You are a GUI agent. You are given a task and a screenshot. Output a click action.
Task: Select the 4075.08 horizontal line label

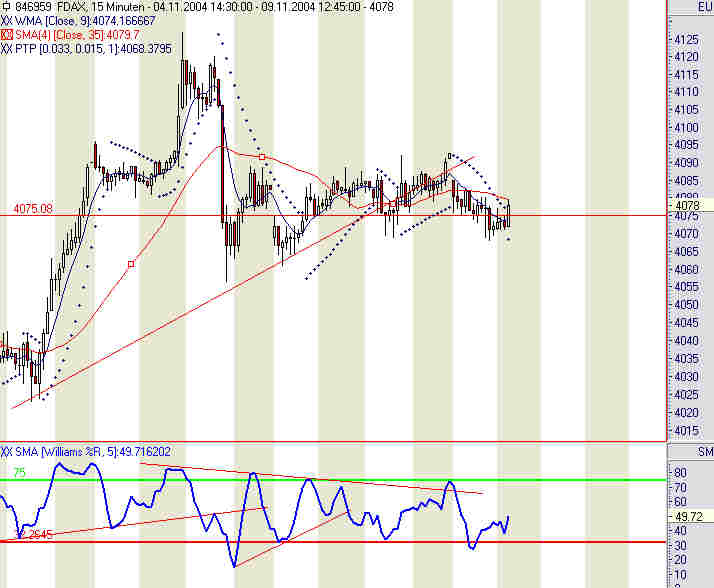tap(33, 209)
